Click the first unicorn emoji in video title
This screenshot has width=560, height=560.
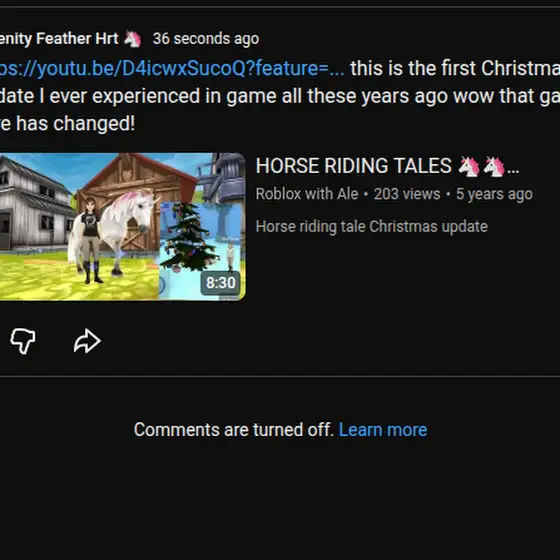tap(469, 166)
